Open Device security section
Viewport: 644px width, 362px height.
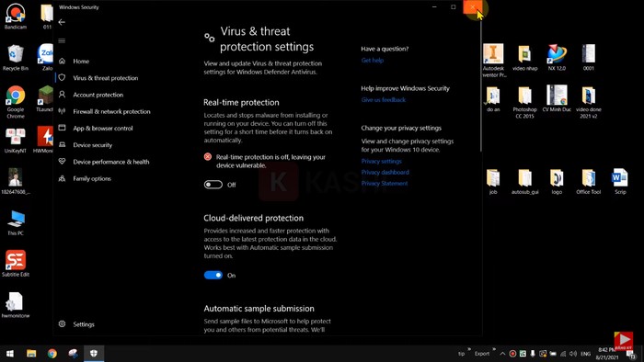(x=92, y=145)
